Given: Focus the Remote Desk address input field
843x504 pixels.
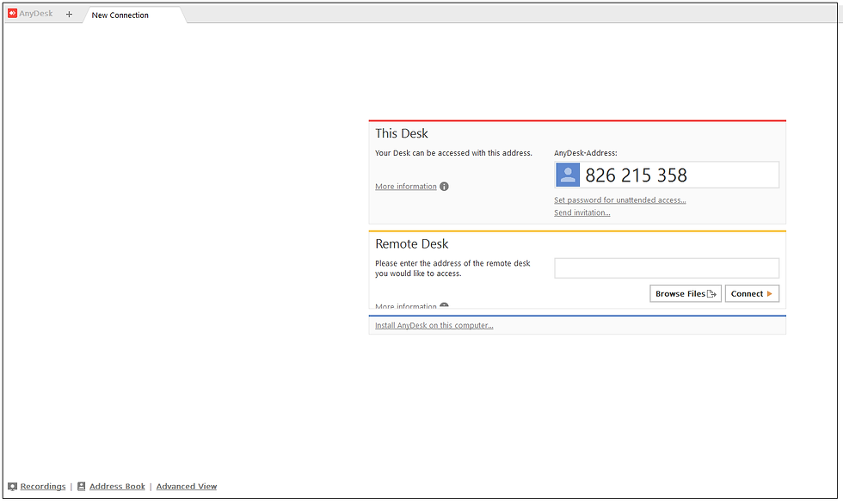Looking at the screenshot, I should 667,268.
